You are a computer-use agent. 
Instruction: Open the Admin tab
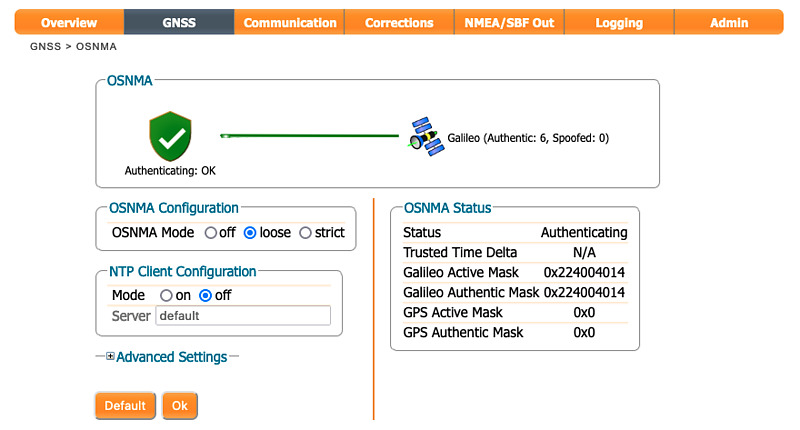point(729,22)
